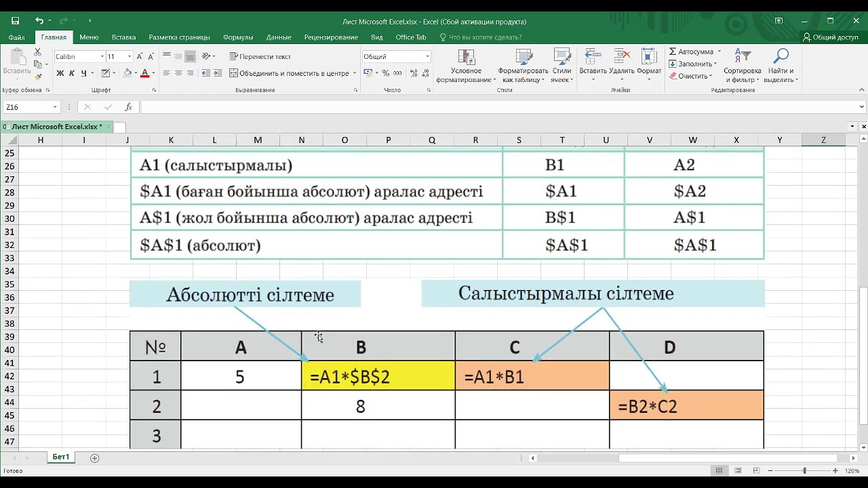The height and width of the screenshot is (488, 868).
Task: Toggle bold Ж formatting
Action: pos(60,73)
